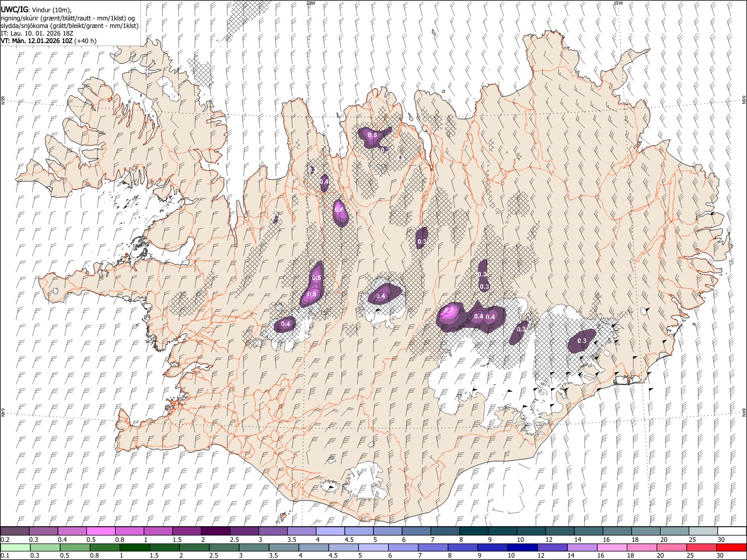Click the '(+40 h)' forecast offset text
This screenshot has height=560, width=747.
pyautogui.click(x=85, y=41)
